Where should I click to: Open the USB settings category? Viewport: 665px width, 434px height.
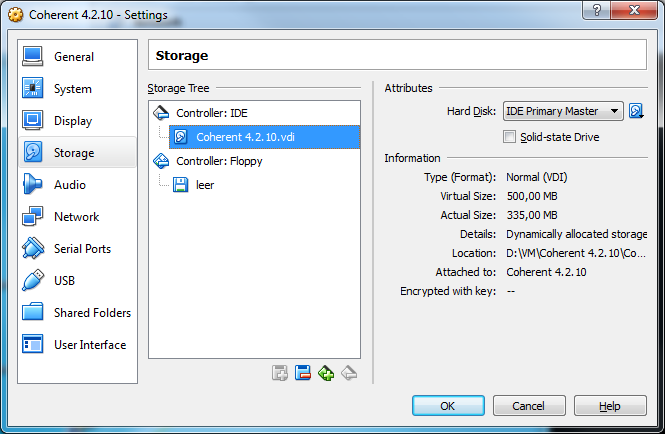tap(64, 281)
